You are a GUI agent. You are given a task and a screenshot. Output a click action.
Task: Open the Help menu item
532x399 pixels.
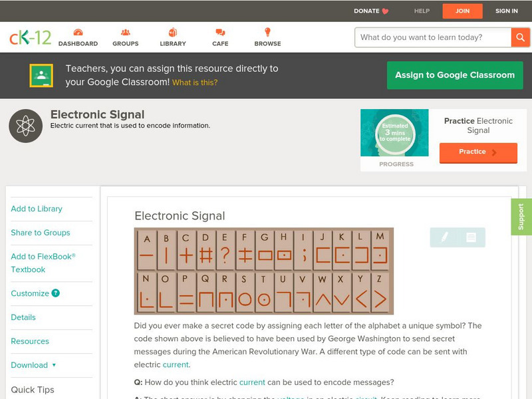tap(422, 11)
